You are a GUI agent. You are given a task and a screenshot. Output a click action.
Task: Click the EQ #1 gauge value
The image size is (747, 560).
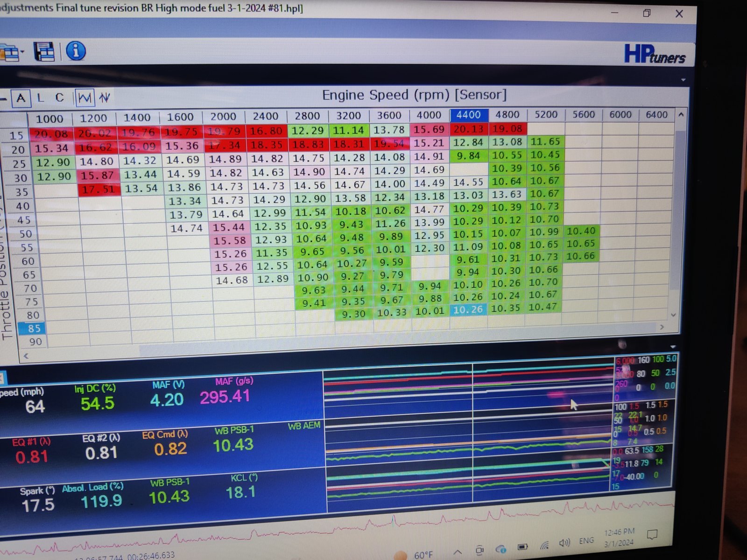point(31,456)
